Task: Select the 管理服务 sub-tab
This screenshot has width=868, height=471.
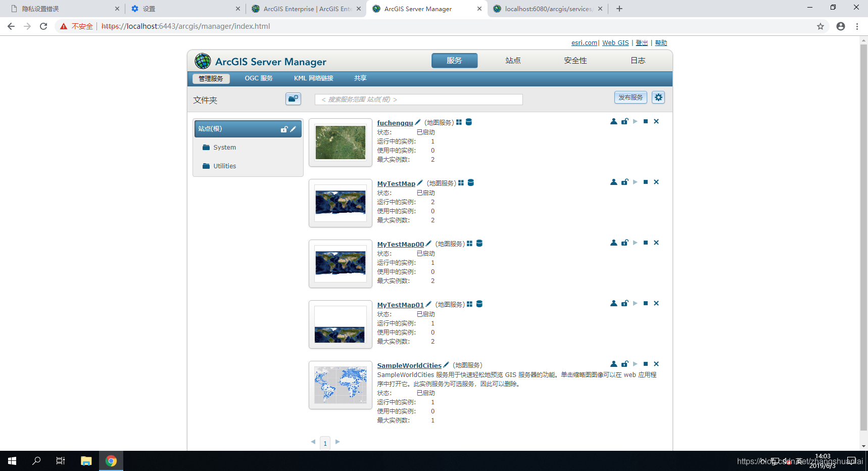Action: [211, 79]
